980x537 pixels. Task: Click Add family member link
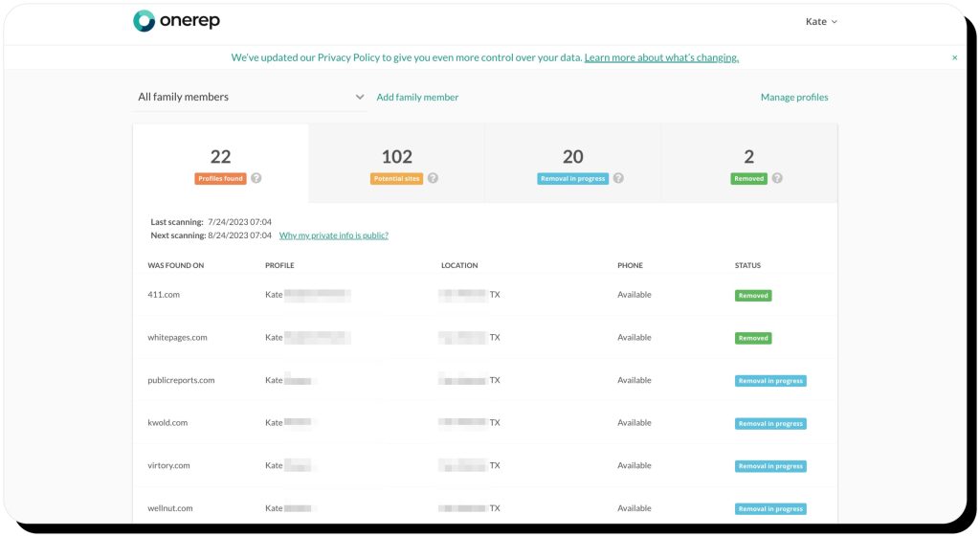(x=417, y=97)
